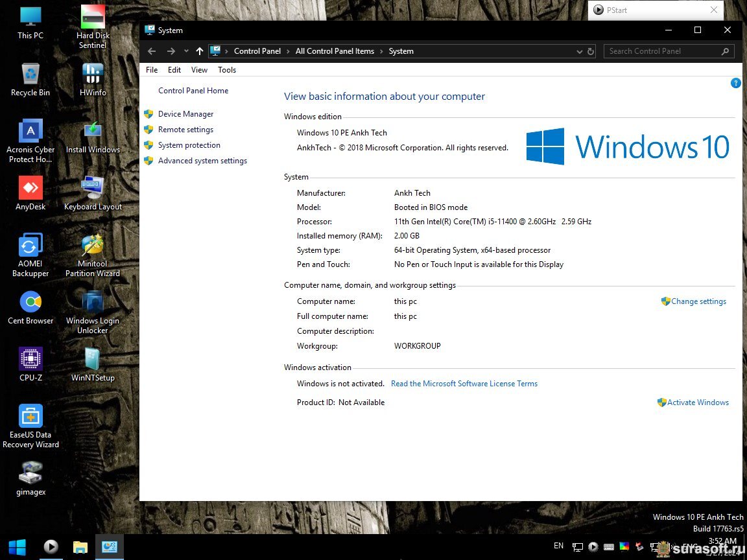
Task: Open help question mark in System window
Action: click(x=735, y=84)
